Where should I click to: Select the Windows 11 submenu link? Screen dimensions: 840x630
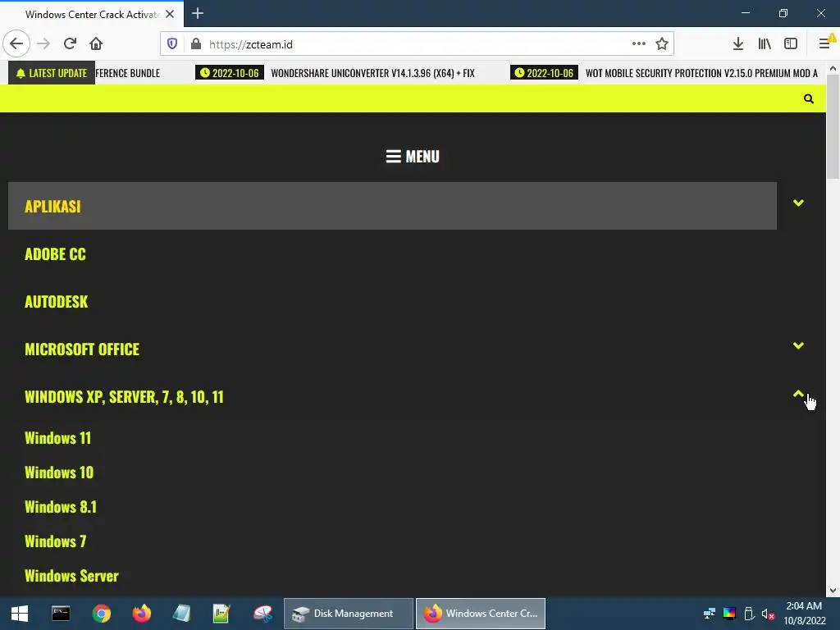[x=58, y=438]
